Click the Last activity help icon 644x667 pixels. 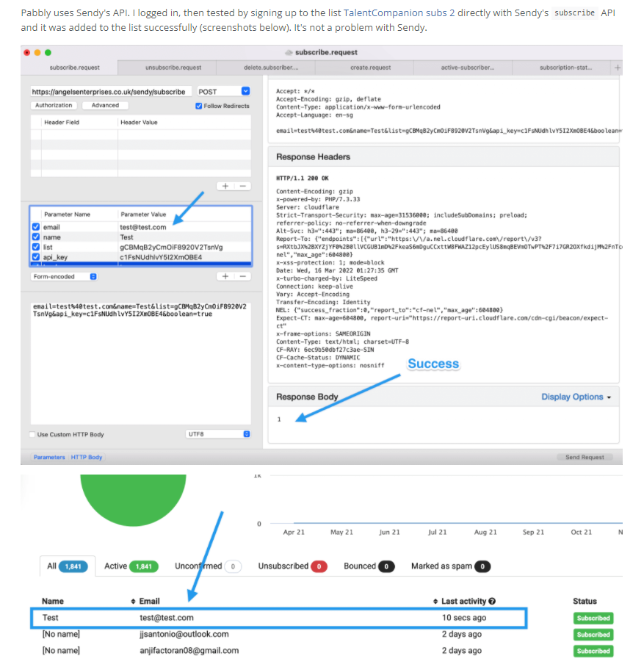click(x=492, y=601)
